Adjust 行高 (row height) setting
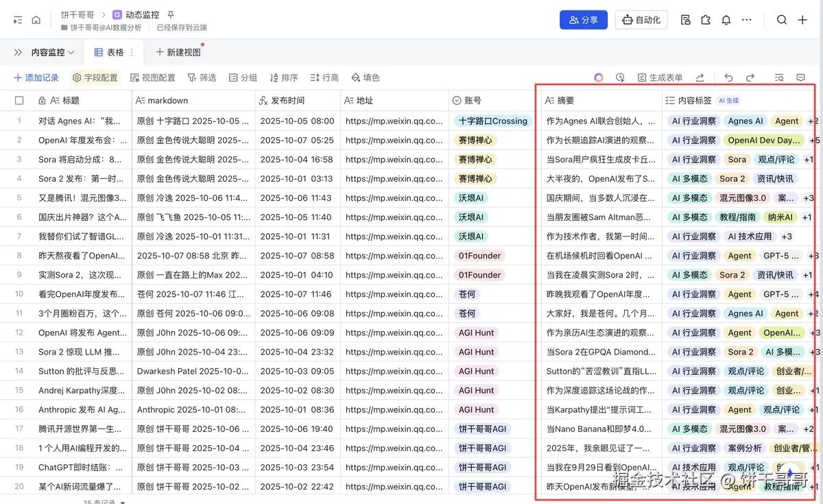The image size is (823, 504). [x=324, y=77]
